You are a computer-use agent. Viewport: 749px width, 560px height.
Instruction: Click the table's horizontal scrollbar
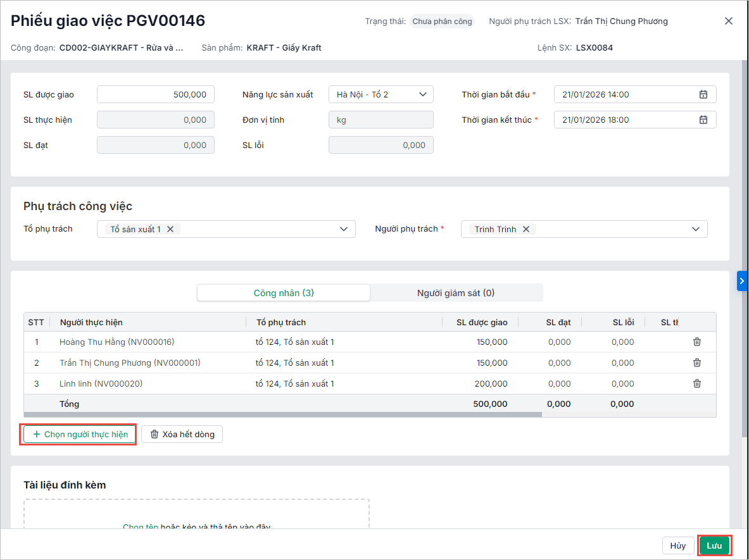[x=282, y=414]
